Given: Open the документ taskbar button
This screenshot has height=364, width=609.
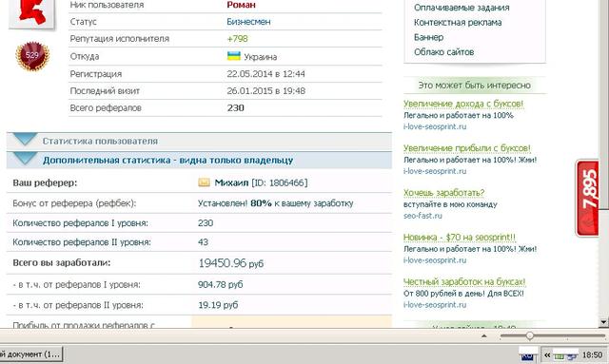Looking at the screenshot, I should pos(30,354).
